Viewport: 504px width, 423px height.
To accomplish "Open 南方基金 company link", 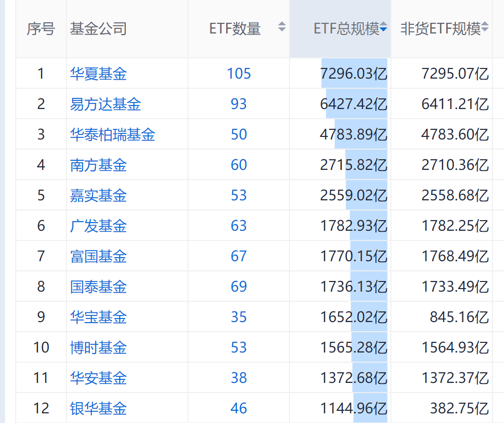I will (98, 165).
